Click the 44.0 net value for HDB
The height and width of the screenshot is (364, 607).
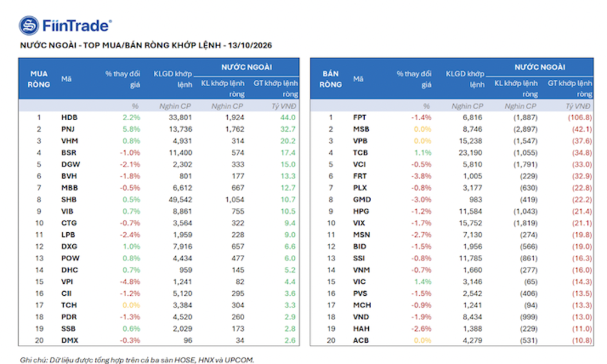tap(288, 118)
